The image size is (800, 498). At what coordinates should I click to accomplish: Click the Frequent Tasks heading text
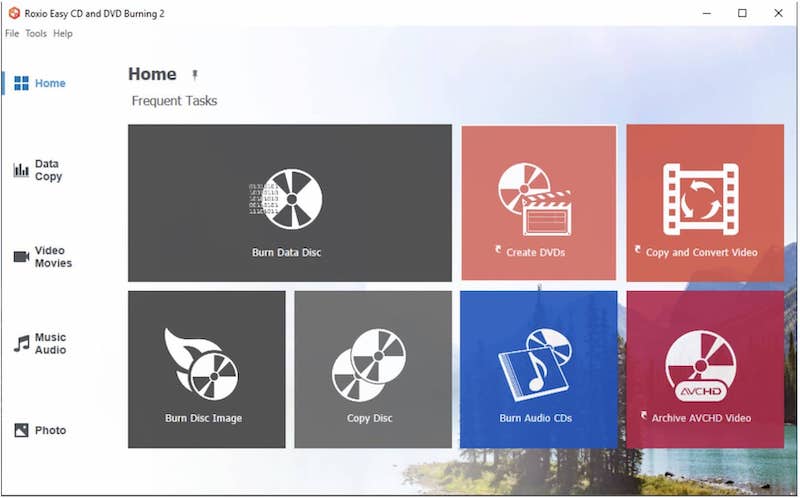(174, 101)
